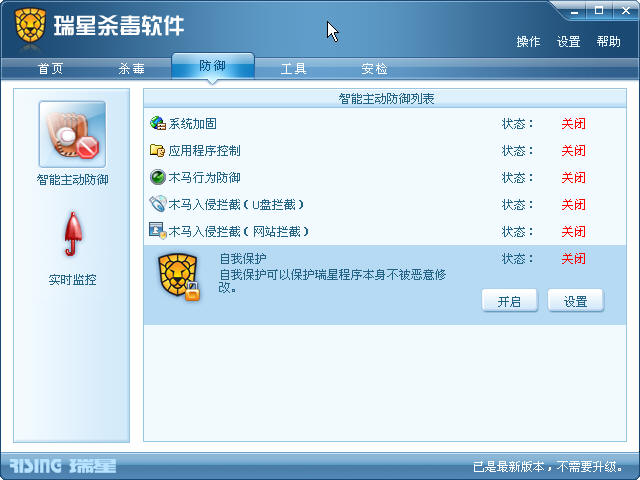Click the U盘拦截 USB icon
The width and height of the screenshot is (640, 480).
click(x=158, y=204)
